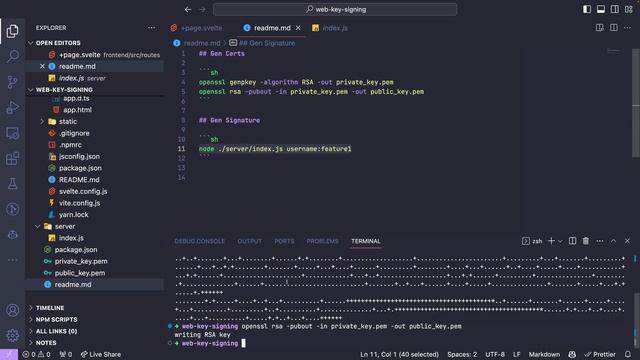The image size is (640, 360).
Task: Open errors and warnings count
Action: click(36, 354)
